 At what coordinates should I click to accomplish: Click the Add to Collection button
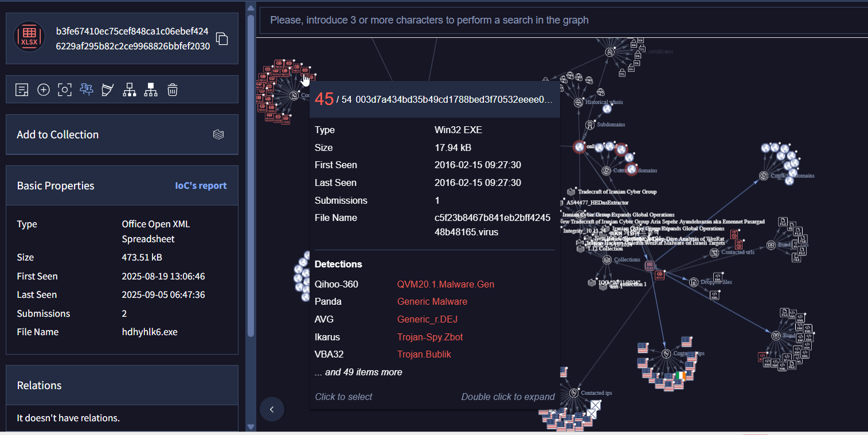122,134
